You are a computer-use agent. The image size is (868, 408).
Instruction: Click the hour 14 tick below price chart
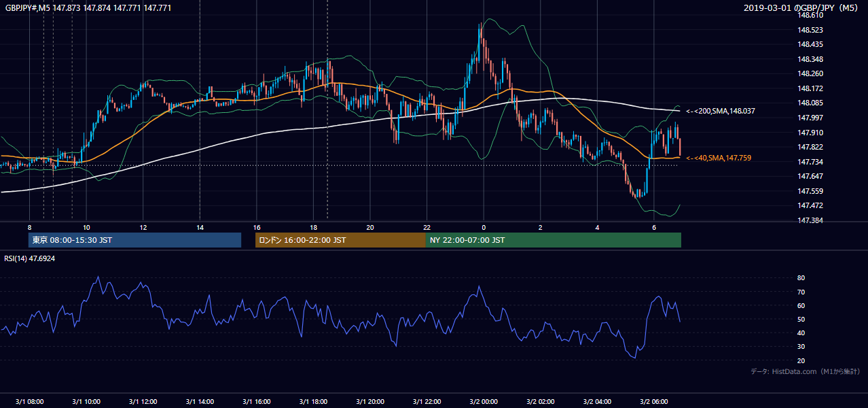click(200, 227)
